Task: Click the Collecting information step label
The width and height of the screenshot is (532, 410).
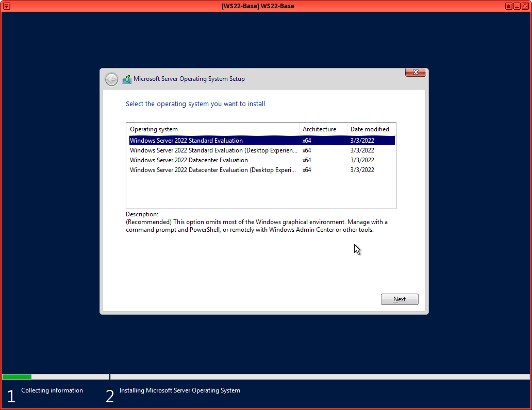Action: pos(52,390)
